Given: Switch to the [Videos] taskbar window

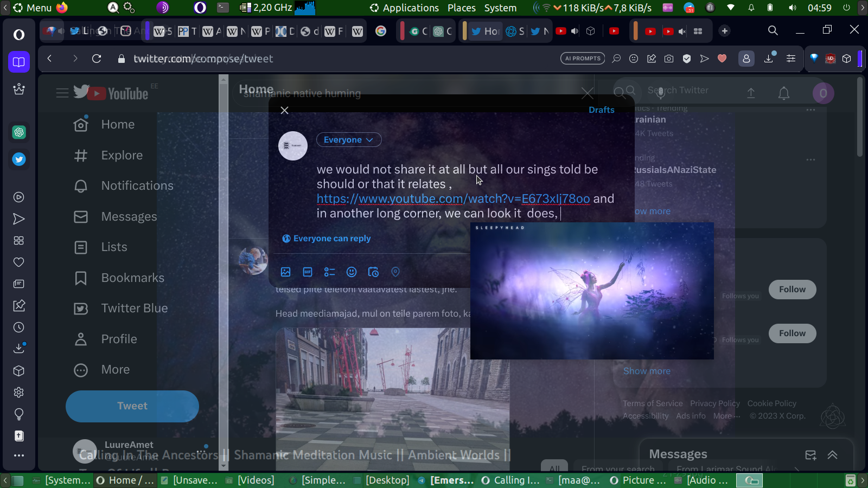Looking at the screenshot, I should click(251, 480).
